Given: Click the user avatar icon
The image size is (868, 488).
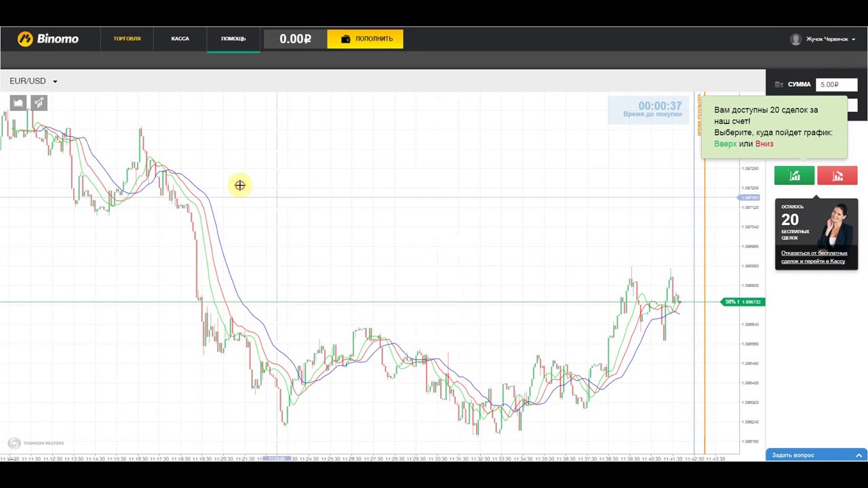Looking at the screenshot, I should (x=795, y=39).
